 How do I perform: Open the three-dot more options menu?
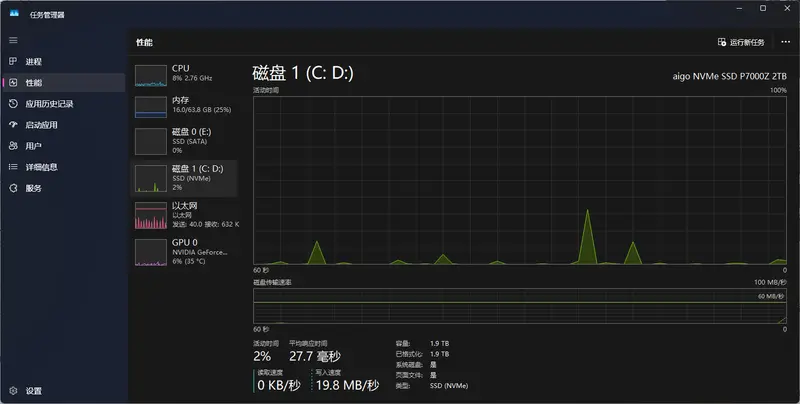pos(785,42)
